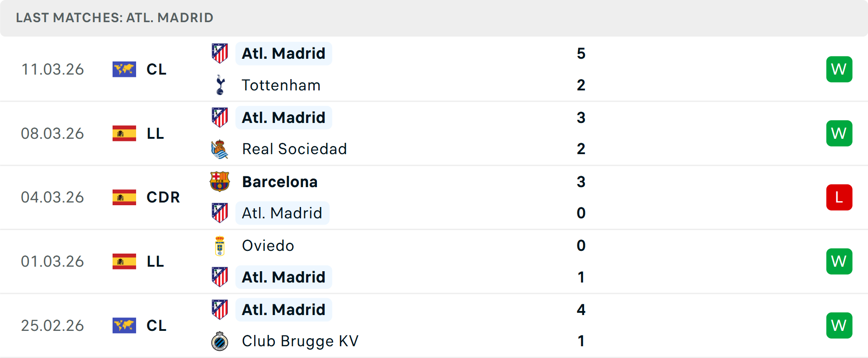Select the Spanish flag icon next to CDR
The height and width of the screenshot is (358, 868).
click(124, 198)
